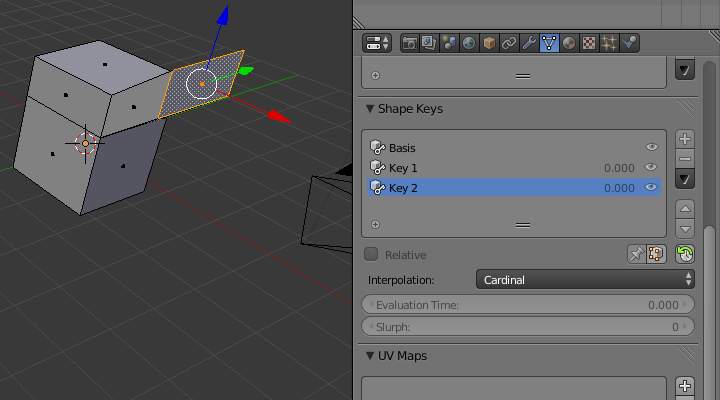Open the Physics properties tab

tap(629, 43)
